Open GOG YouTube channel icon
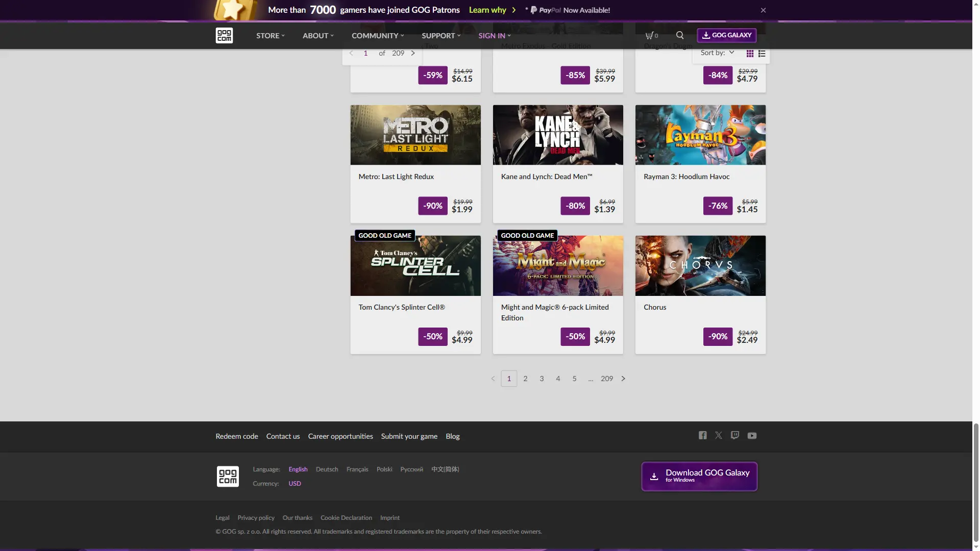Viewport: 980px width, 551px height. (x=752, y=436)
